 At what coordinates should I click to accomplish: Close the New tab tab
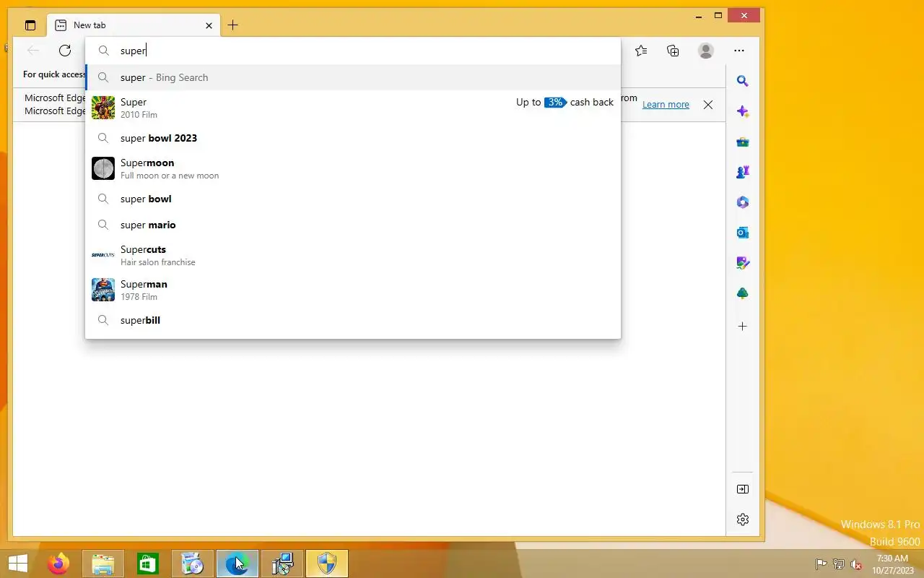[x=209, y=25]
